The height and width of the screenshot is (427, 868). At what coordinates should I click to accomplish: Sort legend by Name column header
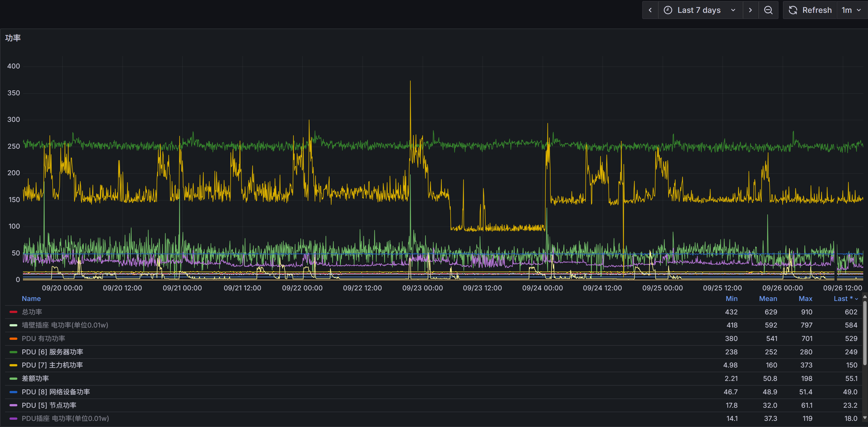pyautogui.click(x=31, y=299)
